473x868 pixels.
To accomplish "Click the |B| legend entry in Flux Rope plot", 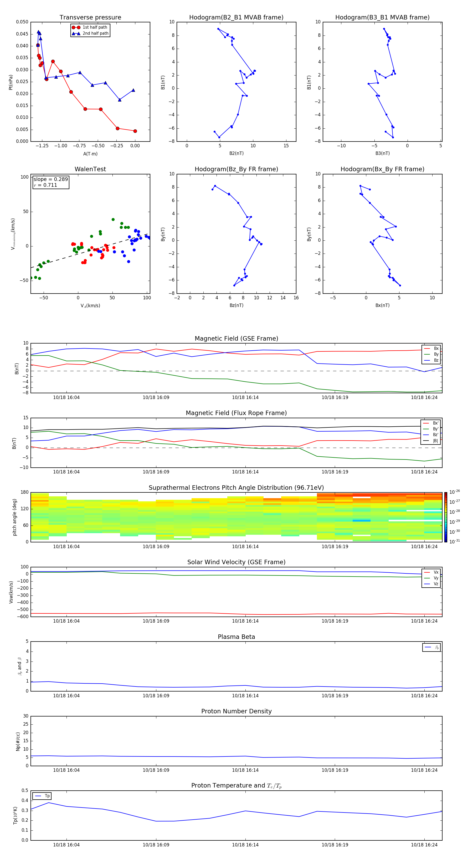I will [x=431, y=441].
